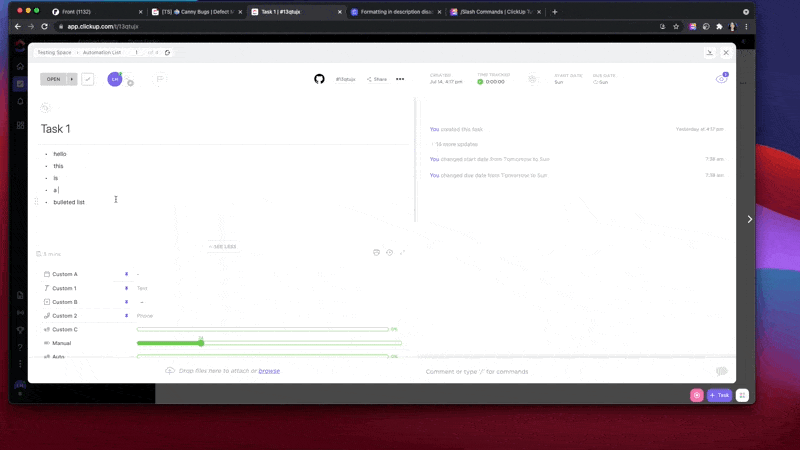Copy the task ID #13qtujx
The width and height of the screenshot is (800, 450).
(345, 79)
